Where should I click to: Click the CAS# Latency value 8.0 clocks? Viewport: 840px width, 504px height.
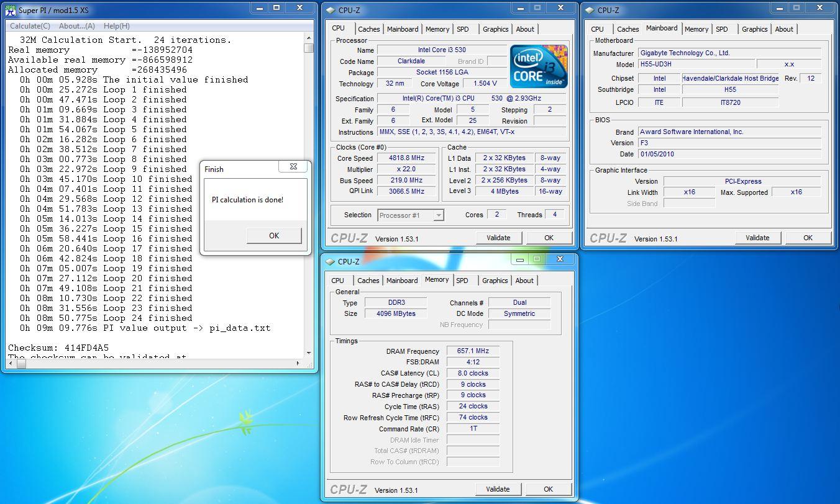(473, 374)
